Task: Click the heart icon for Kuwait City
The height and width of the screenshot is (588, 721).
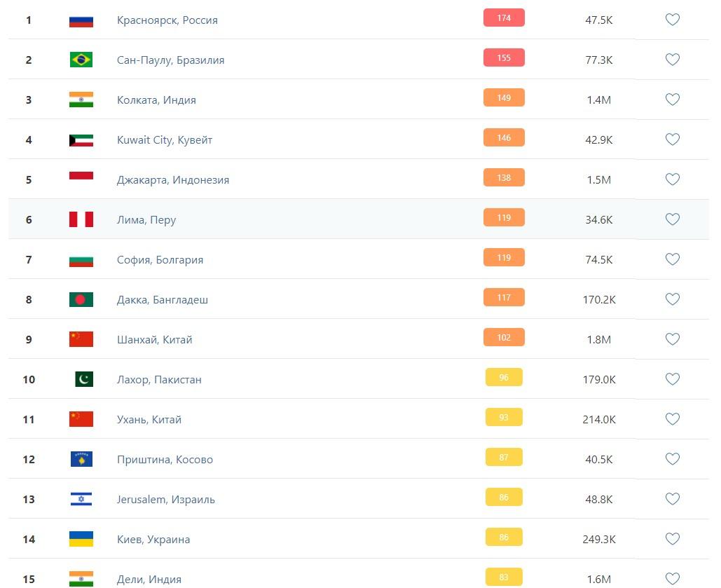Action: click(672, 139)
